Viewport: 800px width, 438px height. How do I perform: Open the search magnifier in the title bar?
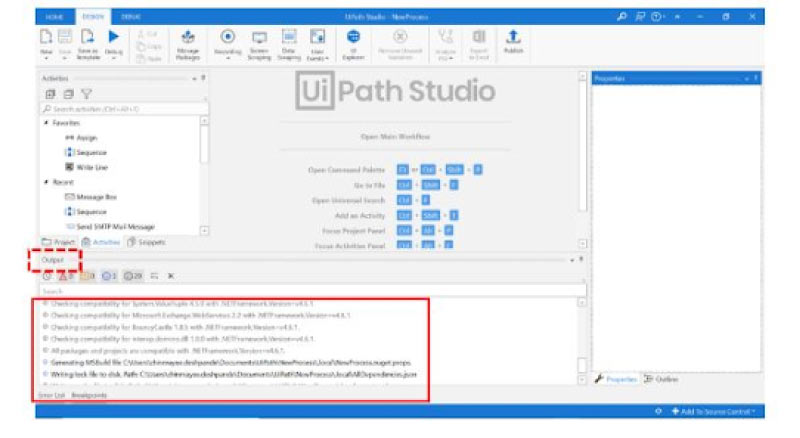point(621,16)
